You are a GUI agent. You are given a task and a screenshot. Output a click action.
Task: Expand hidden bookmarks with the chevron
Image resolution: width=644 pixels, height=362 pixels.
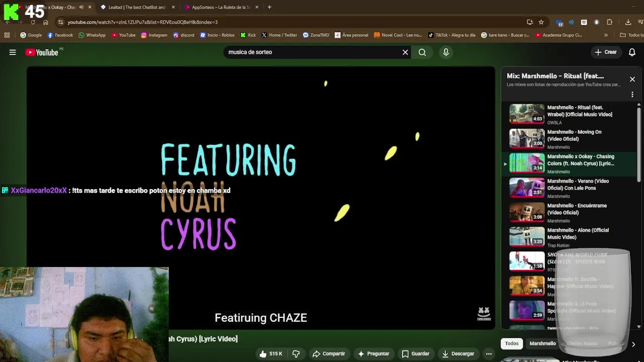click(x=606, y=35)
